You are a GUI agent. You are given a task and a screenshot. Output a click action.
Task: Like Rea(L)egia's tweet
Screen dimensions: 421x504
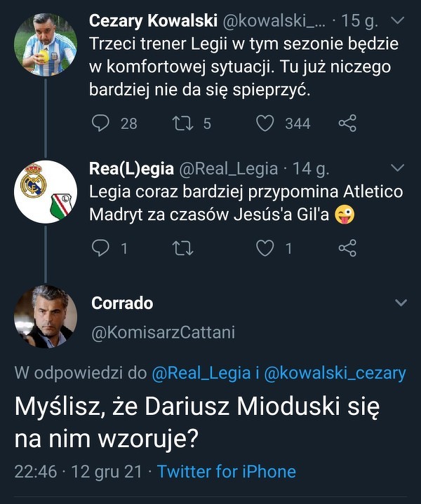[x=265, y=247]
